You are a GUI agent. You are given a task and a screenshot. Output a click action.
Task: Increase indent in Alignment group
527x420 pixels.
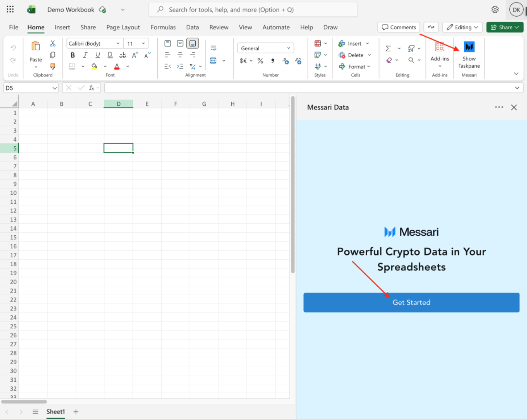(180, 66)
